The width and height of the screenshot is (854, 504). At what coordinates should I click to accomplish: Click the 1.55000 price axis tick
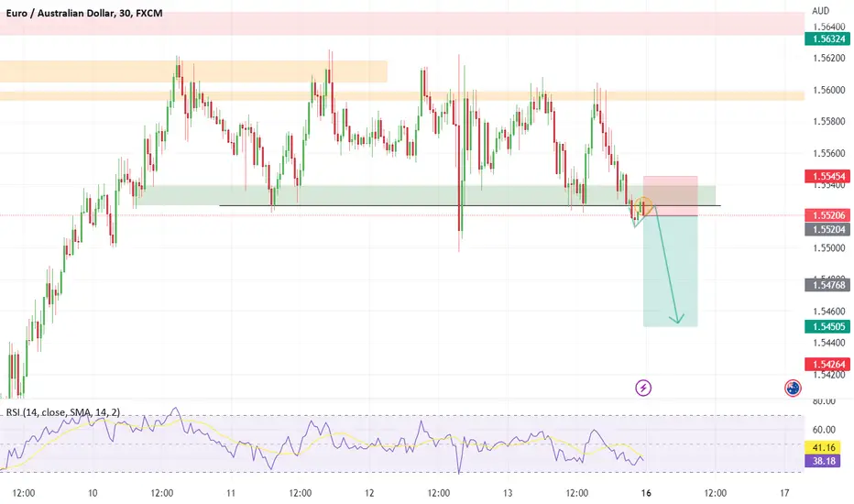(829, 248)
